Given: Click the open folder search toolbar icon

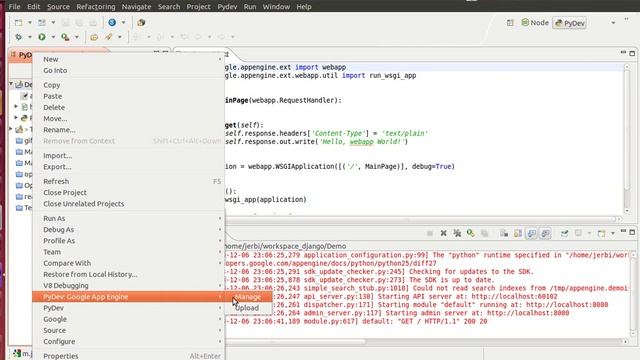Looking at the screenshot, I should (94, 37).
